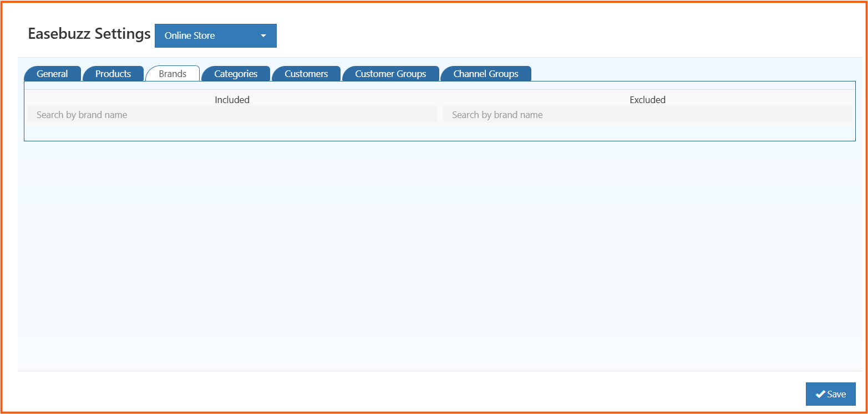Viewport: 868px width, 414px height.
Task: Click the Easebuzz Settings page title
Action: coord(88,33)
